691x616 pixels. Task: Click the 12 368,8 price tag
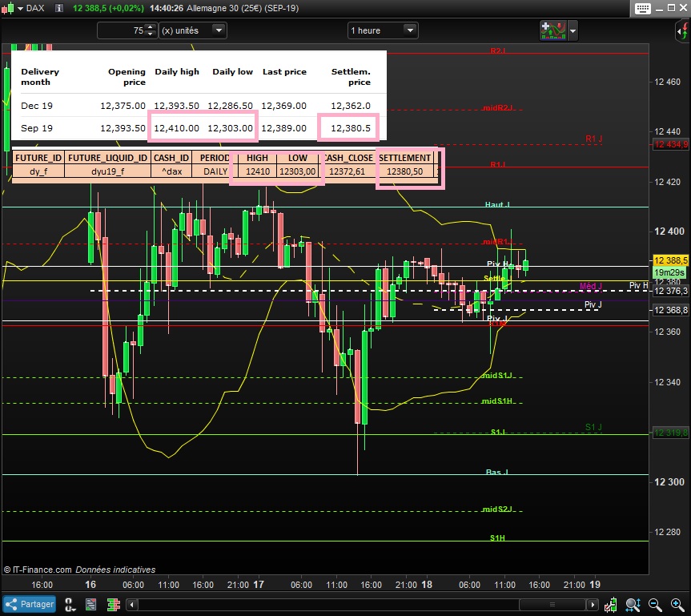click(x=670, y=310)
